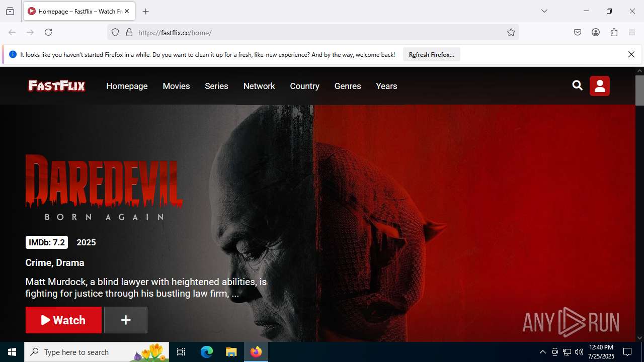Open File Explorer from taskbar
644x362 pixels.
[x=231, y=352]
